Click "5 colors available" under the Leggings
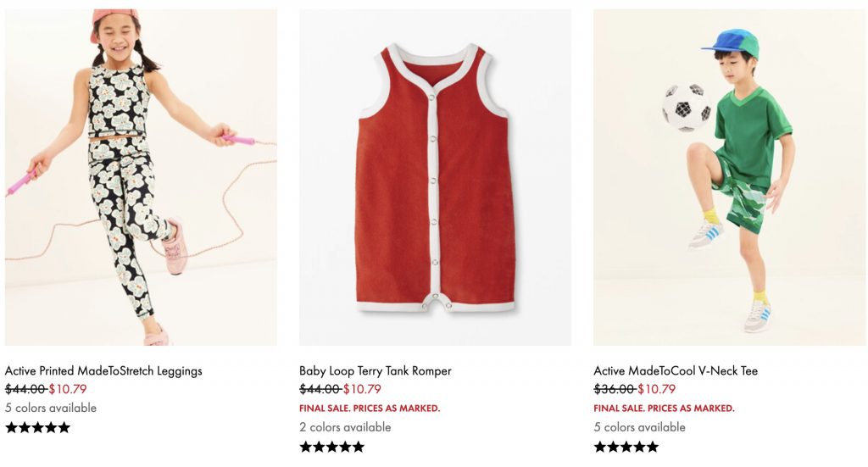Viewport: 868px width, 467px height. click(51, 408)
